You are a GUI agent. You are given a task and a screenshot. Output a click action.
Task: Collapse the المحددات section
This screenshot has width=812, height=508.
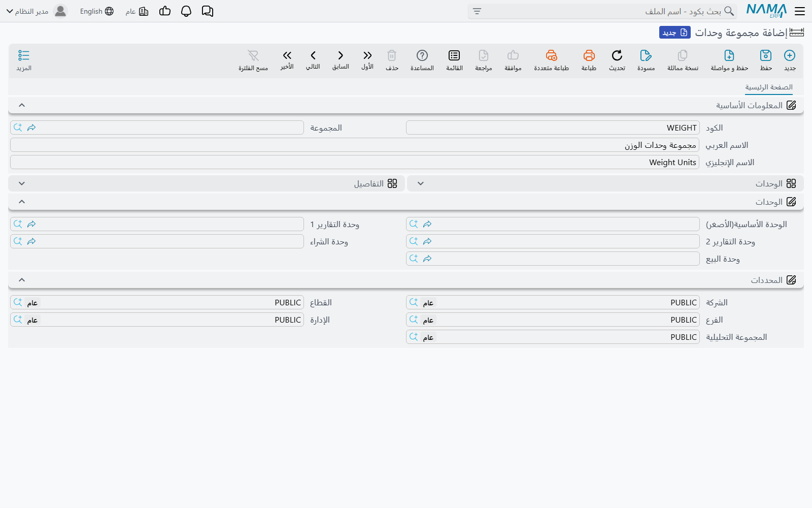22,280
